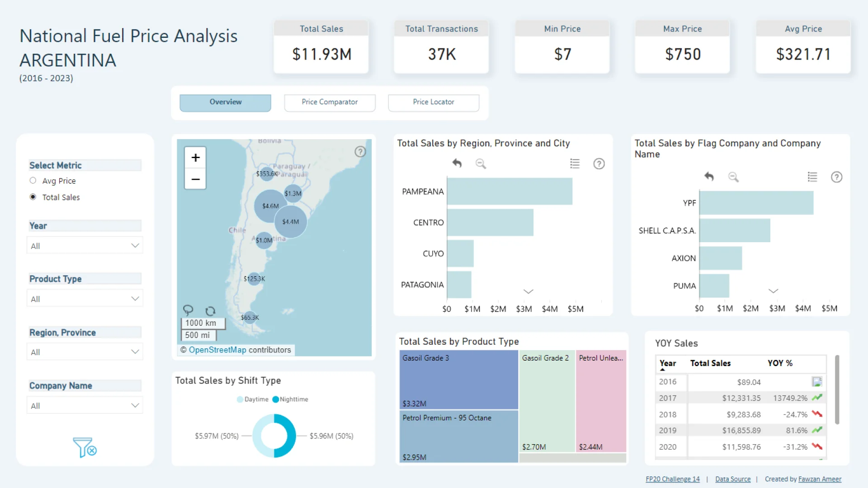
Task: Select the CUYO bar in the chart
Action: pyautogui.click(x=460, y=253)
